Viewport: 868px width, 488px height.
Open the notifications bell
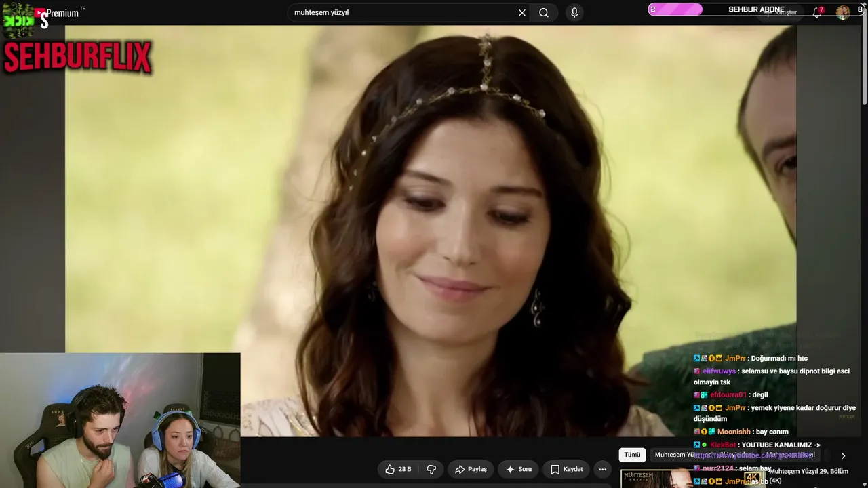[818, 12]
